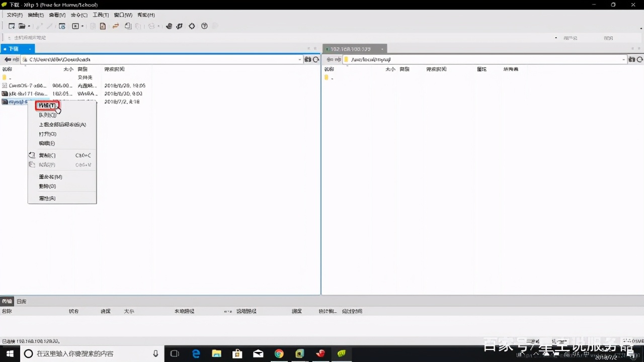644x362 pixels.
Task: Open the dropdown arrow beside the Open session icon
Action: click(29, 26)
